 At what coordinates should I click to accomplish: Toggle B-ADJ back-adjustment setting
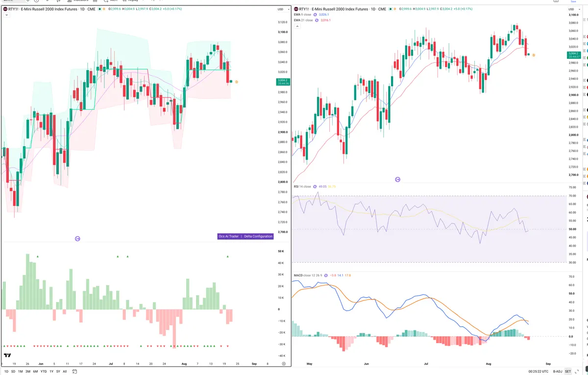point(558,372)
